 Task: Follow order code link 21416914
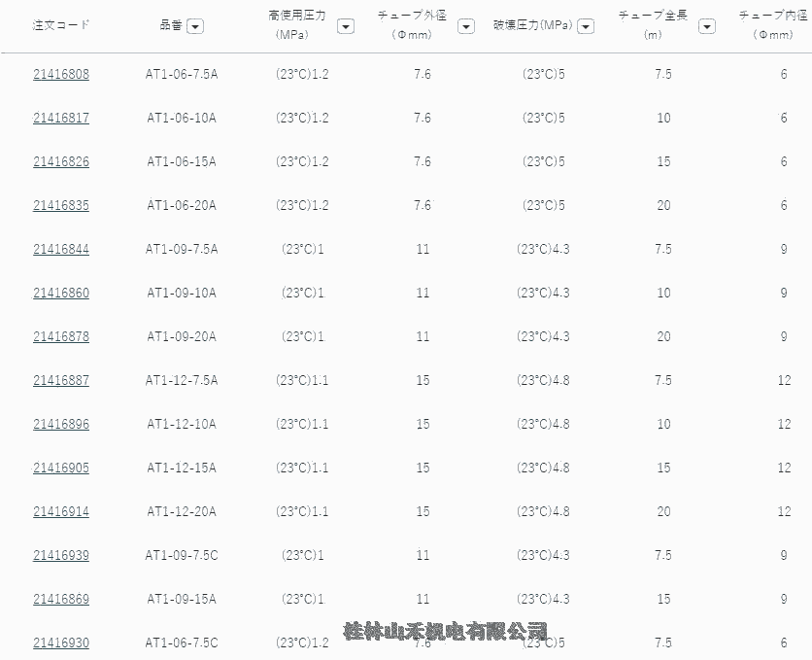click(x=61, y=511)
